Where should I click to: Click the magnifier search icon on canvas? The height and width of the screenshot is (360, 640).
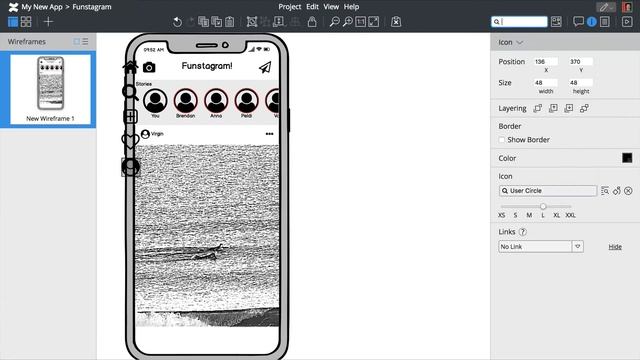(x=130, y=92)
